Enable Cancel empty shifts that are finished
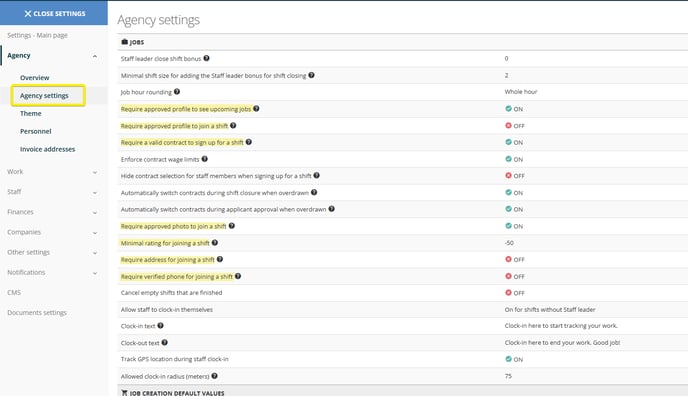This screenshot has width=688, height=396. coord(515,293)
